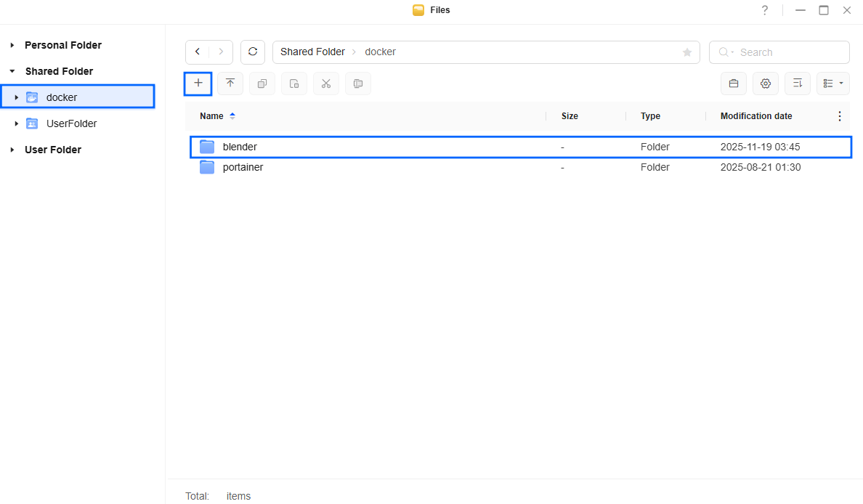The image size is (863, 504).
Task: Click the Refresh folder button
Action: (253, 52)
